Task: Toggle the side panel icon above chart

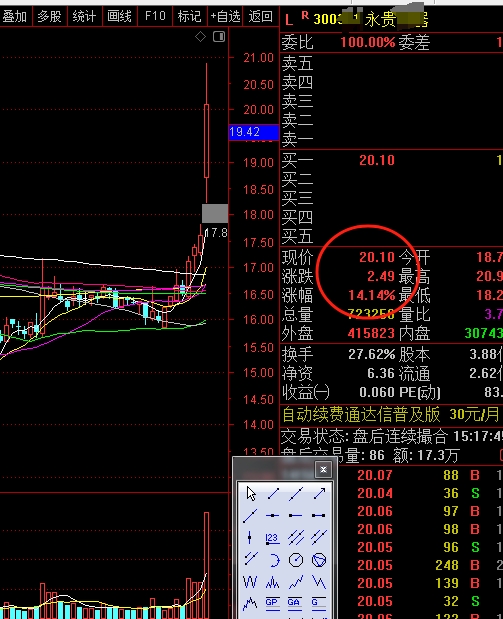Action: pos(219,37)
